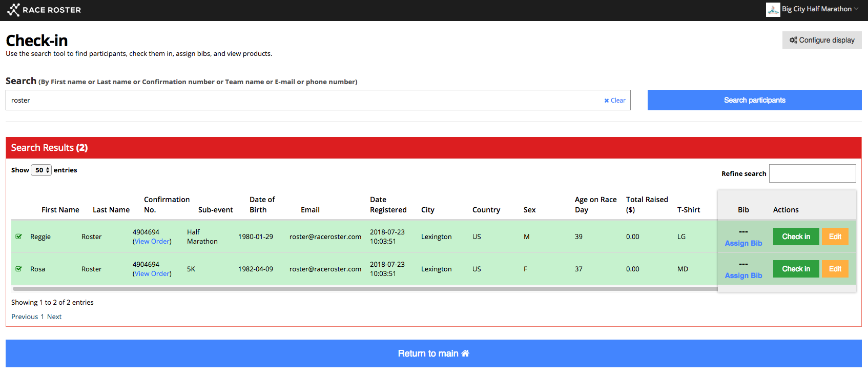Screen dimensions: 868x375
Task: Assign a bib to Rosa Roster
Action: point(743,275)
